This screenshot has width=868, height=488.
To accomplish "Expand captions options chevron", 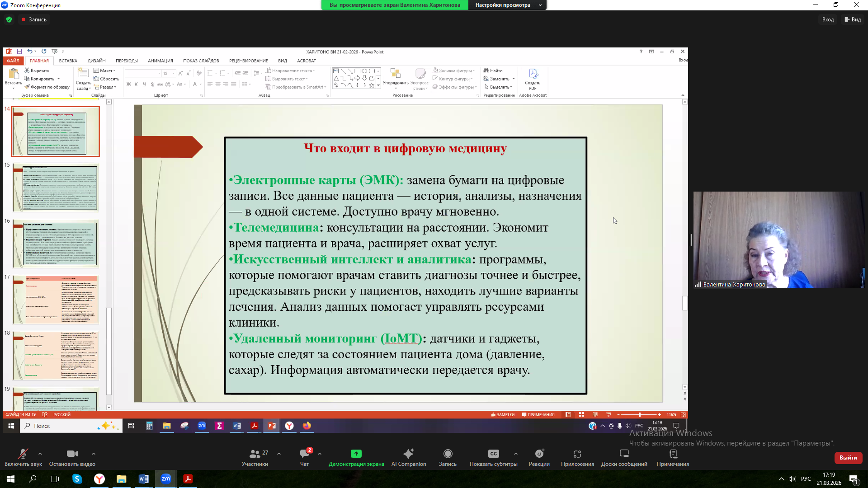I will click(515, 453).
